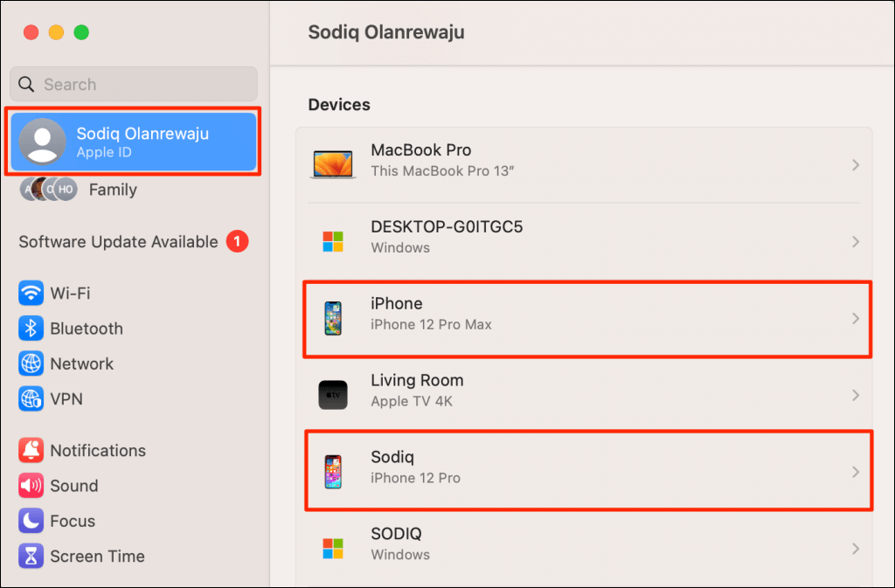Click the iPhone 12 Pro Max device icon
This screenshot has height=588, width=895.
click(333, 318)
